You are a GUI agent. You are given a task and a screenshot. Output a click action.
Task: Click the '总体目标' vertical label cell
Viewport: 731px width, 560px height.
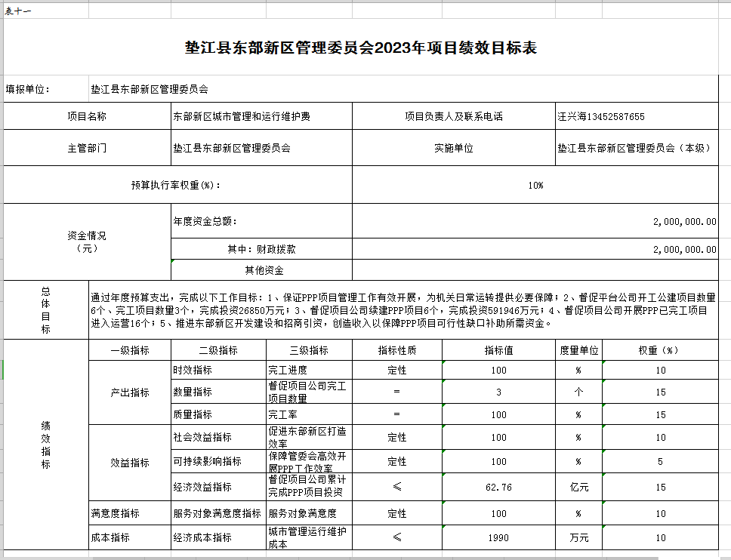point(45,310)
